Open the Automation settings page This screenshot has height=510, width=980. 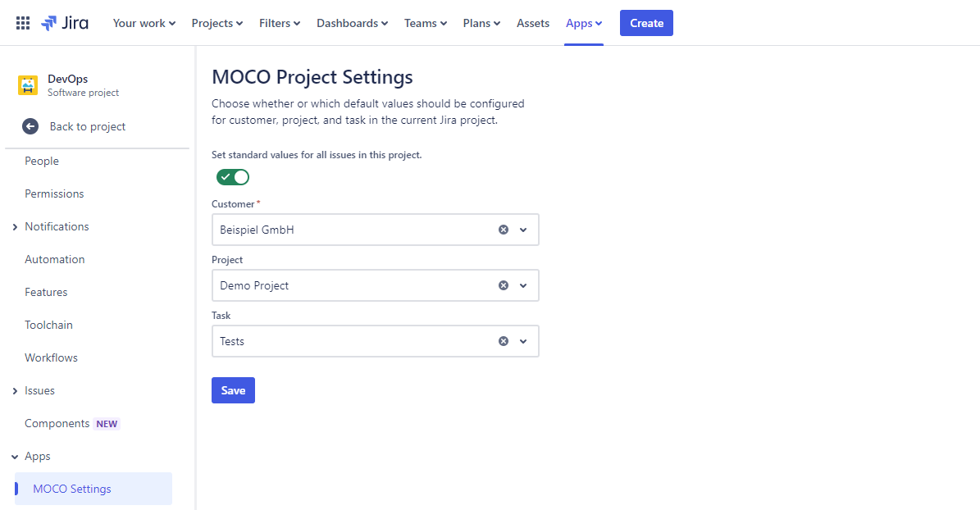[55, 259]
